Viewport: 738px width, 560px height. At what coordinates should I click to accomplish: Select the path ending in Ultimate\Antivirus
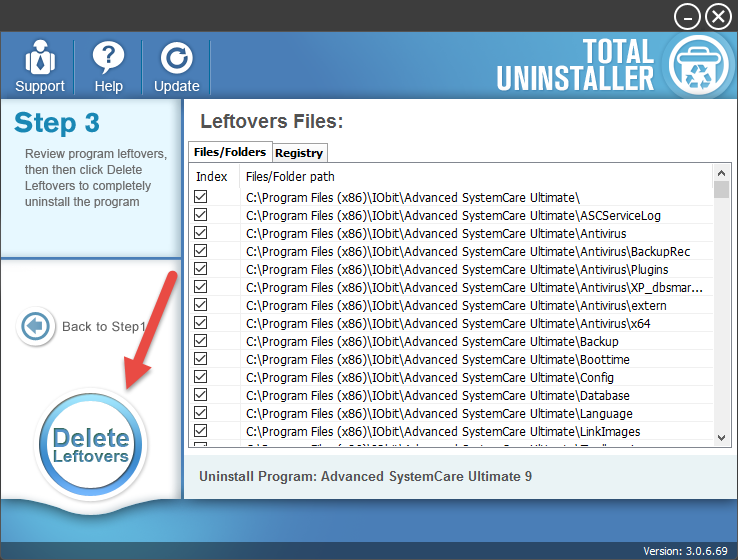pos(436,234)
